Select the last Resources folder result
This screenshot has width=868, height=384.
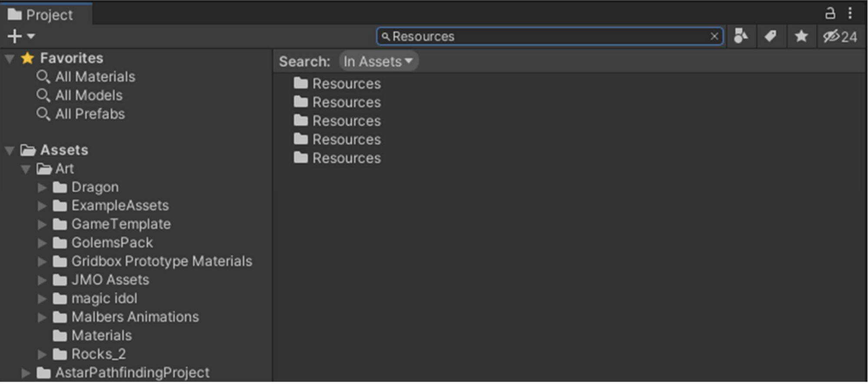pos(346,158)
